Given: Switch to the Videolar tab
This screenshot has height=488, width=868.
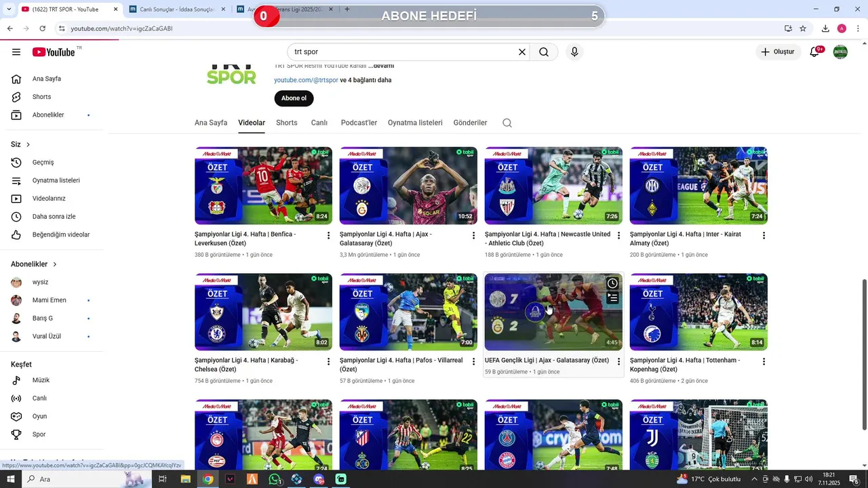Looking at the screenshot, I should pyautogui.click(x=252, y=123).
